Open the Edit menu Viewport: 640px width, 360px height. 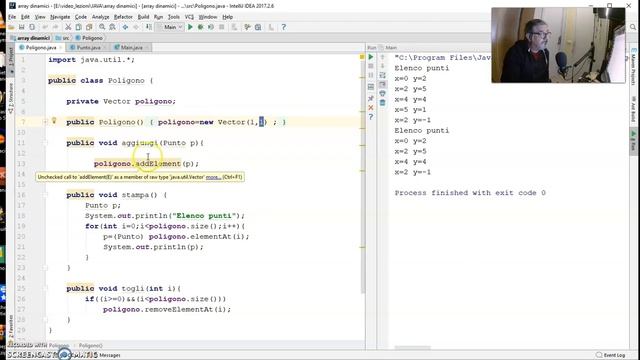pos(25,17)
